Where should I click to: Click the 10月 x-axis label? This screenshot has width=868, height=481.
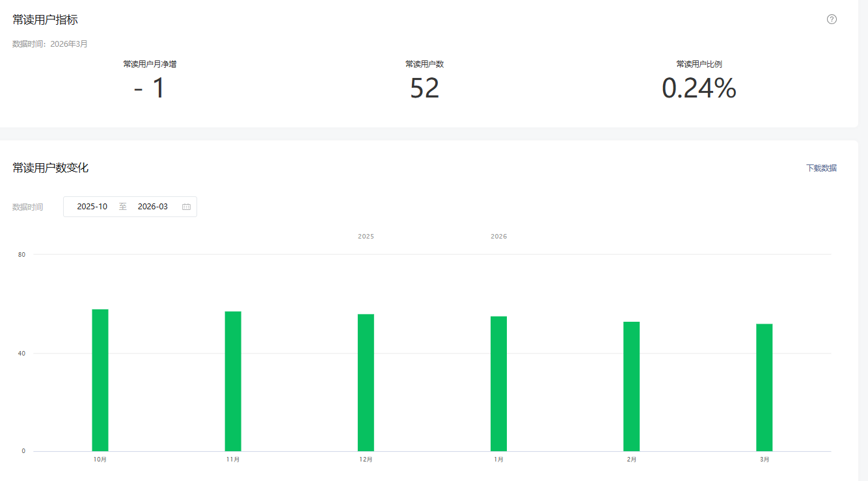tap(100, 460)
